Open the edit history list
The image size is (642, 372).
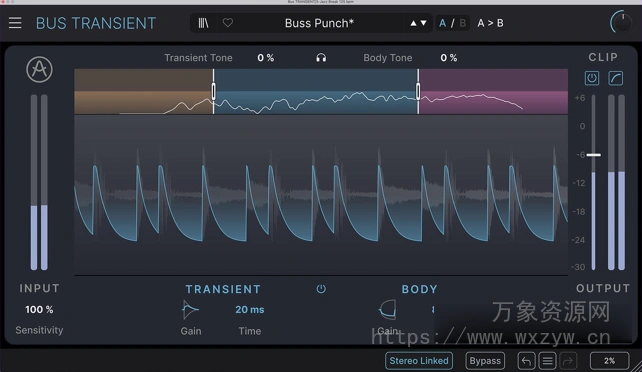click(547, 361)
